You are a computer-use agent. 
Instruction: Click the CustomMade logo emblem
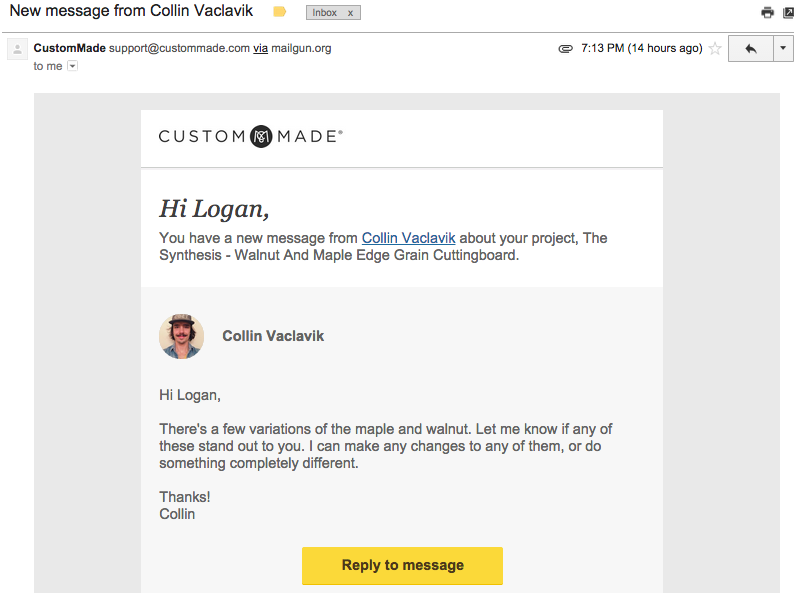(x=261, y=136)
